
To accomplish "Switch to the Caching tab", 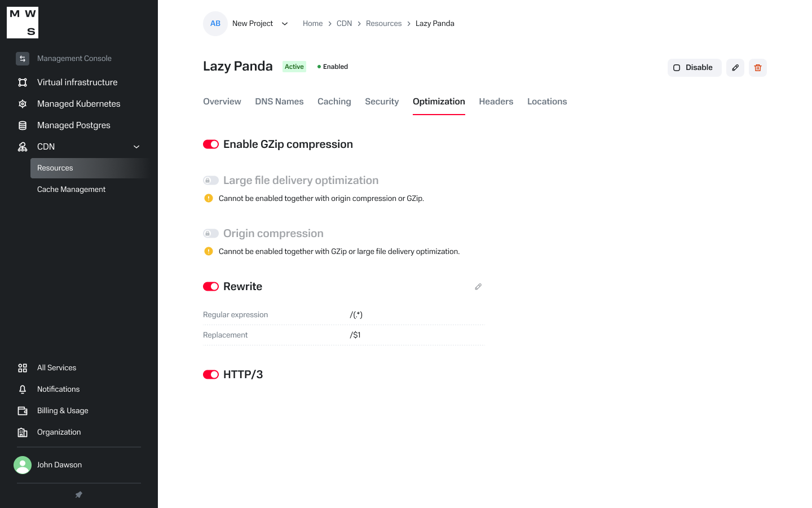I will click(x=334, y=102).
